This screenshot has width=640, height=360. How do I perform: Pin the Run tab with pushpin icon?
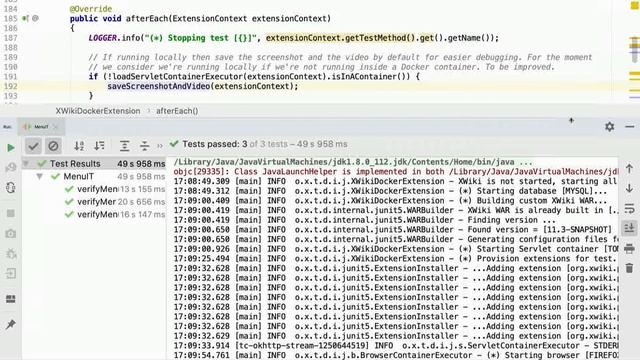tap(11, 324)
